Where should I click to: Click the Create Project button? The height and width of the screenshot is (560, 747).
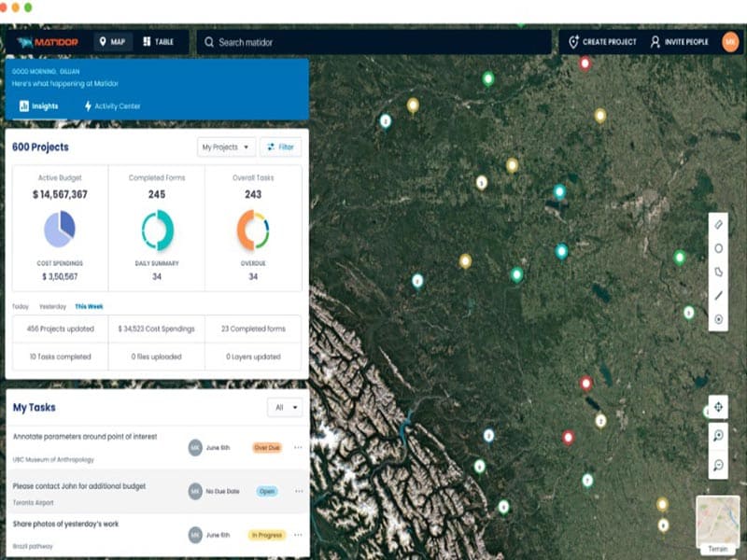click(x=602, y=42)
